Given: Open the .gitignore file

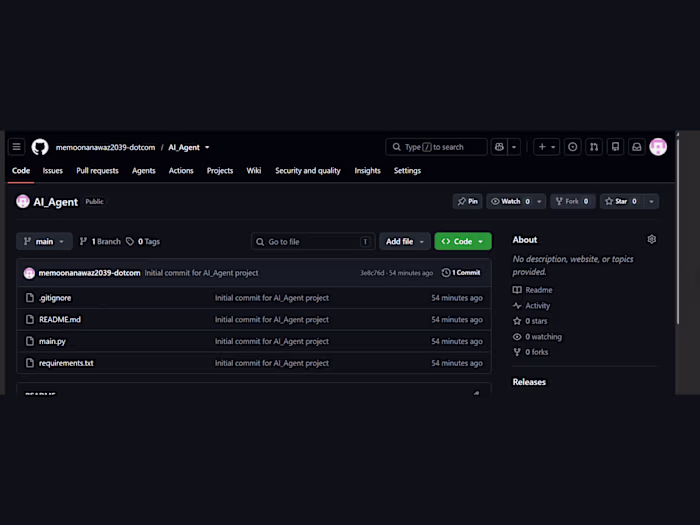Looking at the screenshot, I should [x=55, y=298].
